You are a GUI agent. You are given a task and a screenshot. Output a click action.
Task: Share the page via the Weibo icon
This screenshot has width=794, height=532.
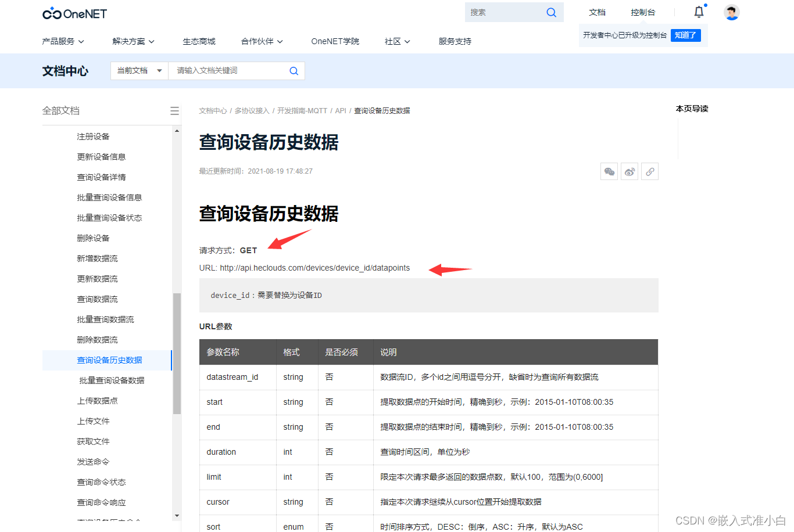pos(630,171)
